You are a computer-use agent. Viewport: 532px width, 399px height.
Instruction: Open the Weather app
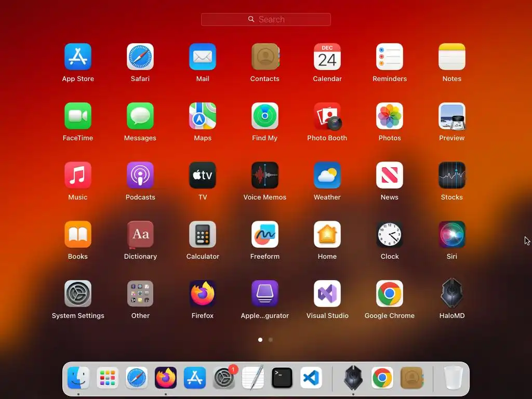pos(327,175)
